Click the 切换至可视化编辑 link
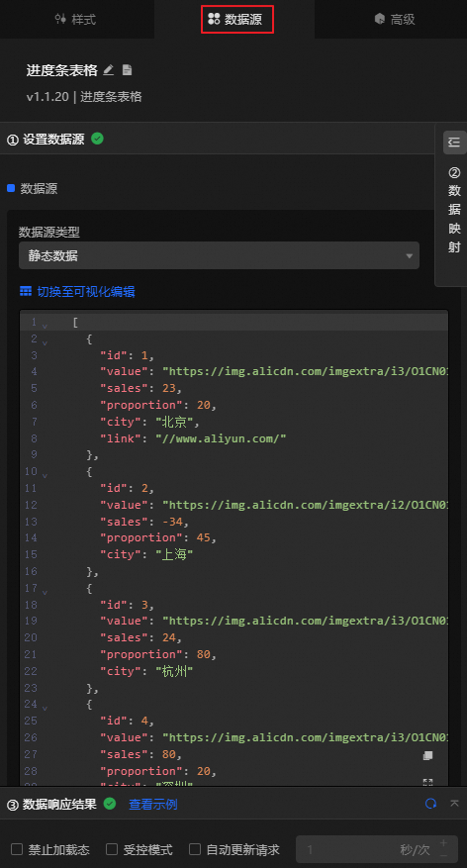The width and height of the screenshot is (467, 868). coord(86,292)
